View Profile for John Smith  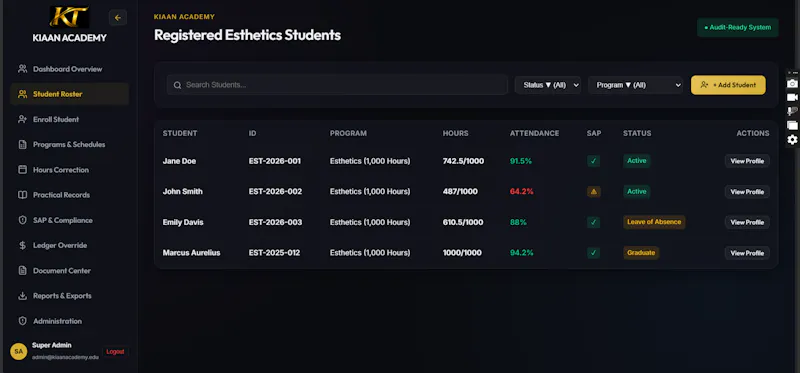click(747, 192)
